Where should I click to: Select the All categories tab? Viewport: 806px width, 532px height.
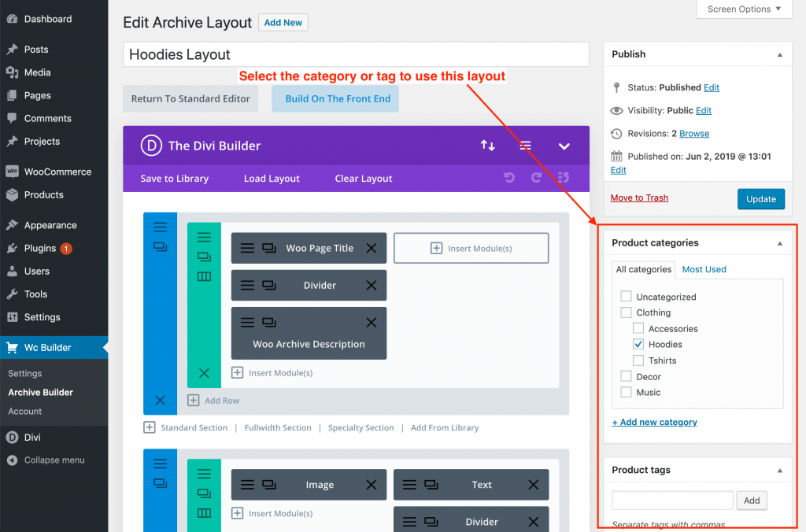coord(644,269)
